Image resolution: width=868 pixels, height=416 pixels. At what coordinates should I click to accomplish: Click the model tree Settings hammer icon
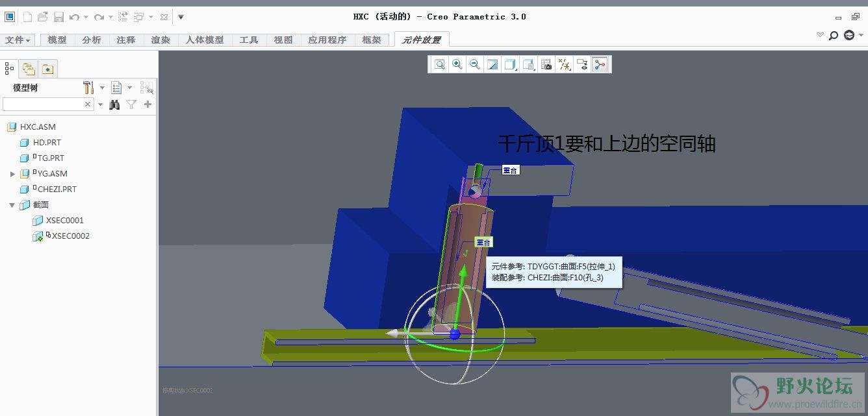[89, 87]
